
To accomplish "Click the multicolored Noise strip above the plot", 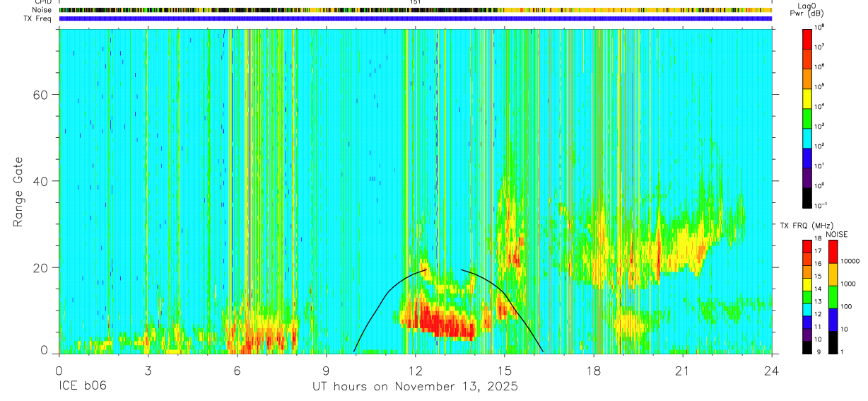I will click(x=416, y=10).
